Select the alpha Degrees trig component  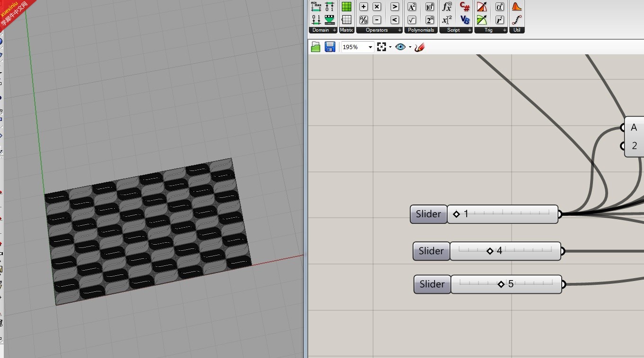tap(500, 7)
